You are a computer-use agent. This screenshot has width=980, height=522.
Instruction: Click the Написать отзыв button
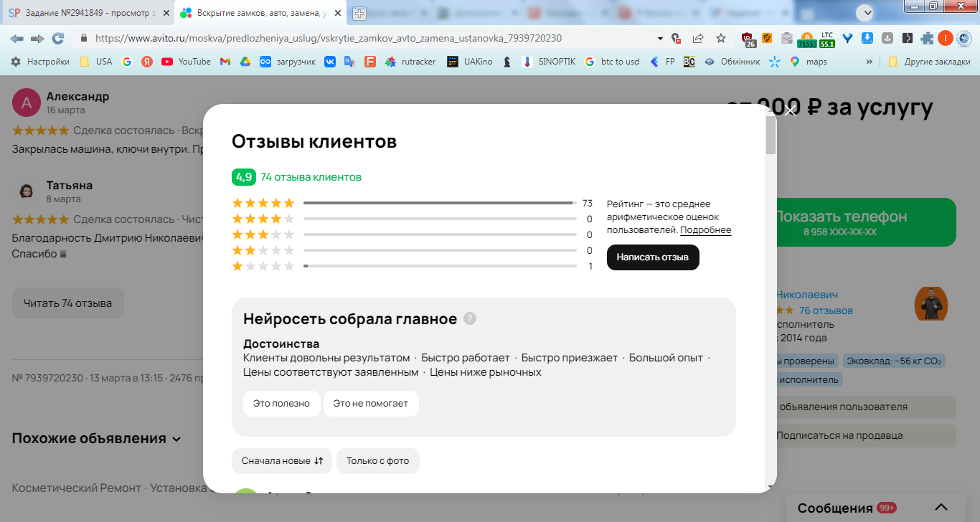click(653, 257)
